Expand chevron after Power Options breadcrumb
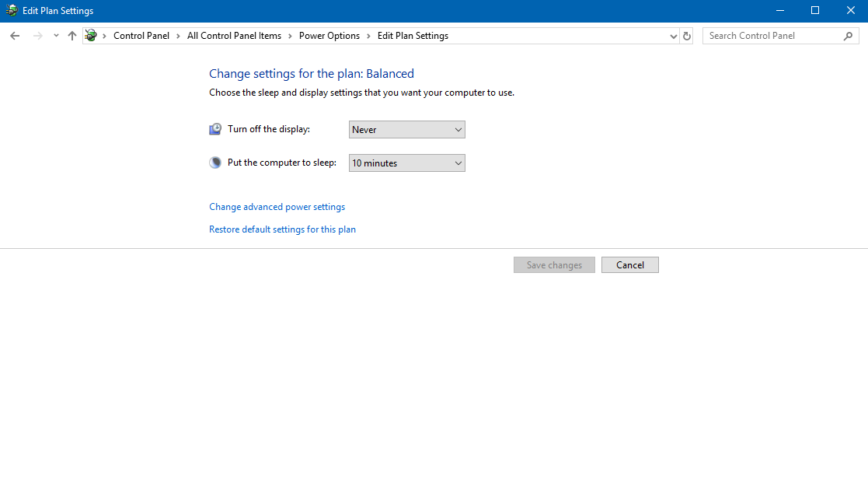 (368, 36)
